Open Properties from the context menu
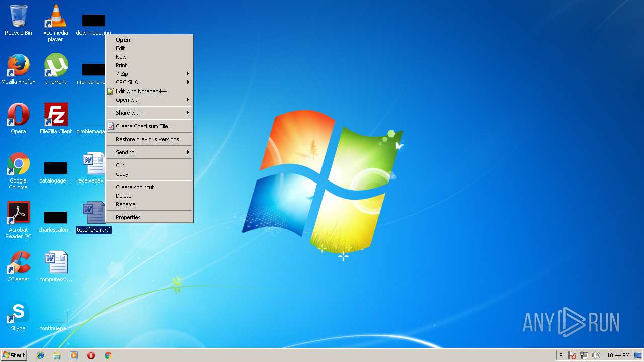The width and height of the screenshot is (644, 362). (x=149, y=217)
